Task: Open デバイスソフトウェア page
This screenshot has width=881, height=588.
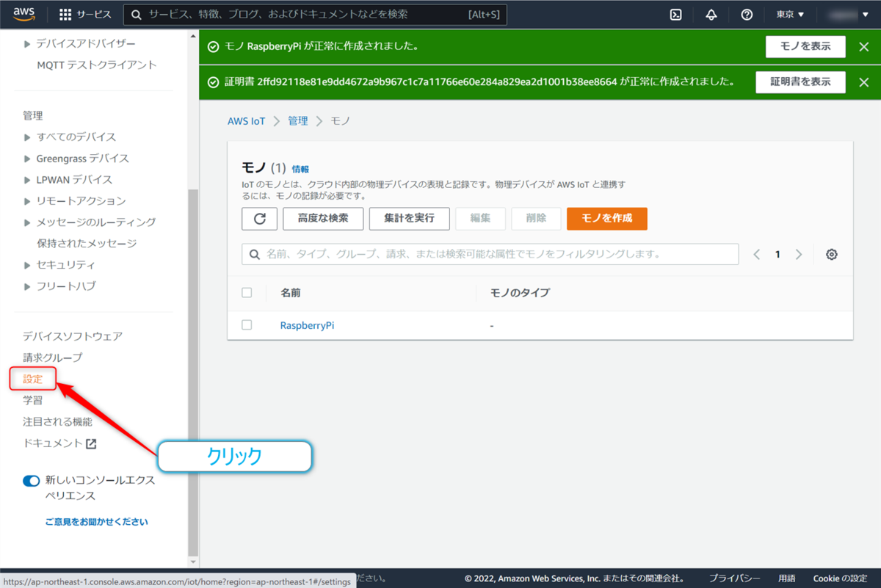Action: point(73,336)
